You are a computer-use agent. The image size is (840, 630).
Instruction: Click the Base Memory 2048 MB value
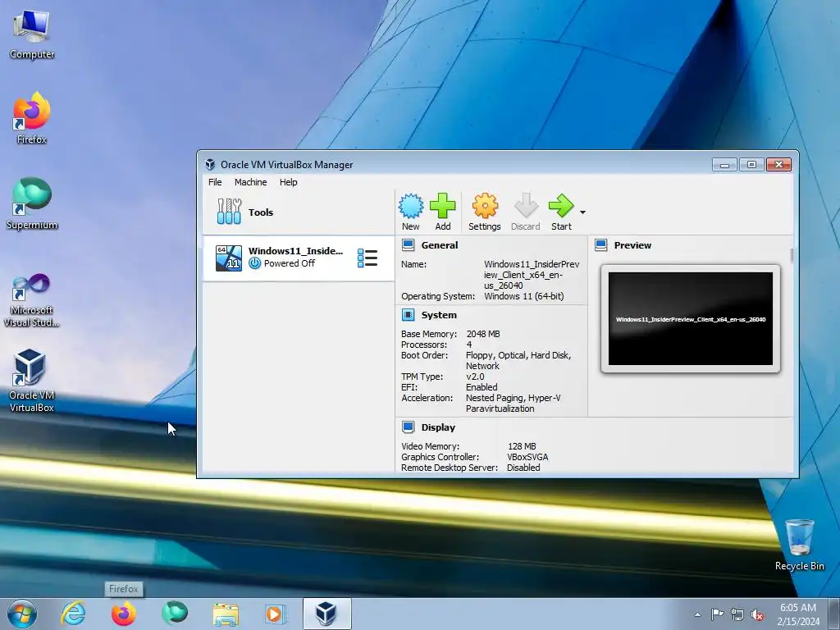[483, 334]
